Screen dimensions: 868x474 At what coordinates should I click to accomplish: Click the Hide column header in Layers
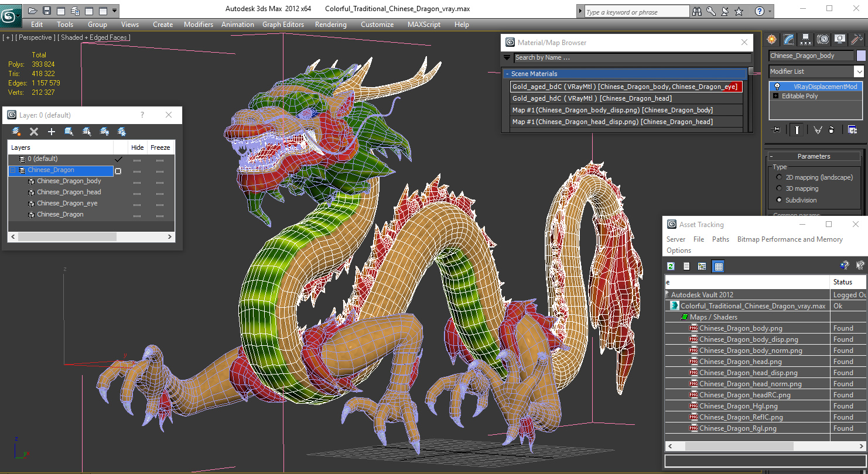(137, 147)
